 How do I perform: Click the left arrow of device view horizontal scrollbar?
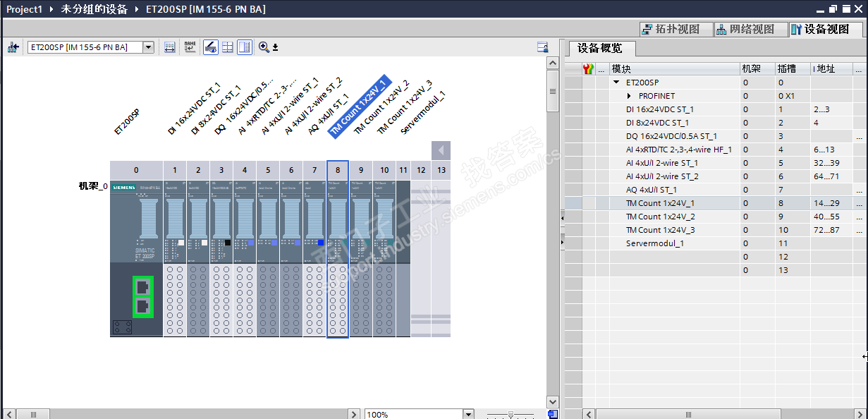[9, 414]
